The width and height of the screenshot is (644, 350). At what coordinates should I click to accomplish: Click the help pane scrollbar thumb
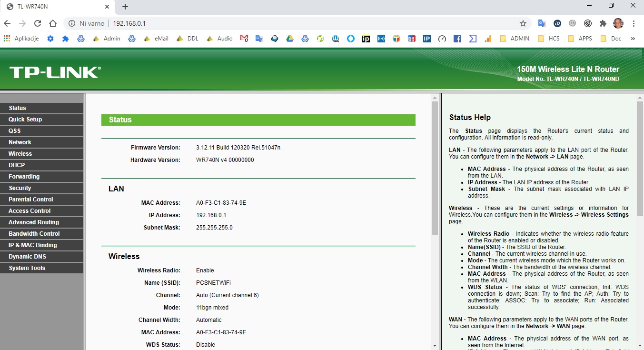click(x=640, y=158)
